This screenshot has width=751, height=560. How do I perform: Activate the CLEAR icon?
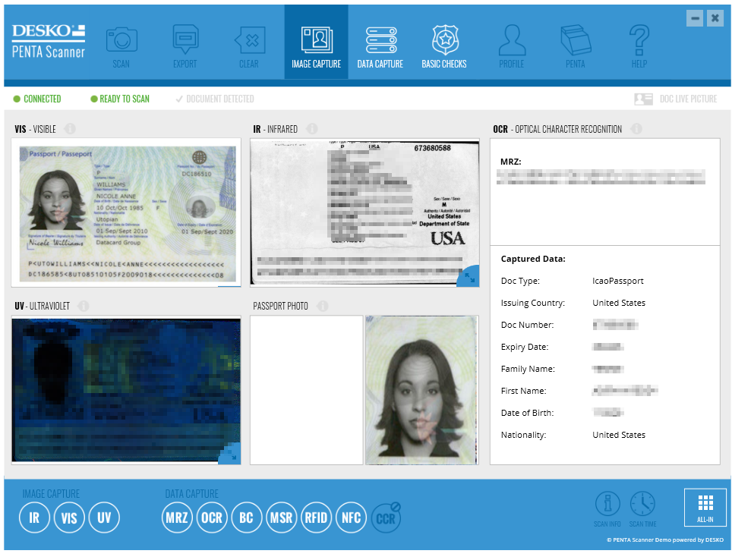pyautogui.click(x=249, y=42)
